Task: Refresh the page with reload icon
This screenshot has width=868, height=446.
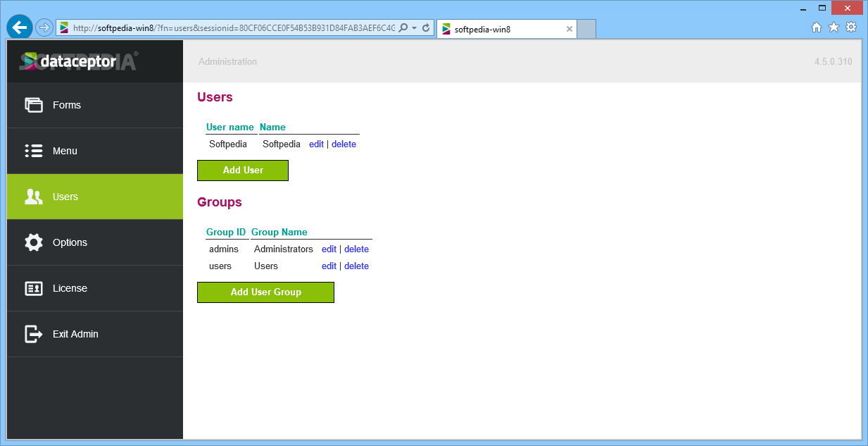Action: [426, 28]
